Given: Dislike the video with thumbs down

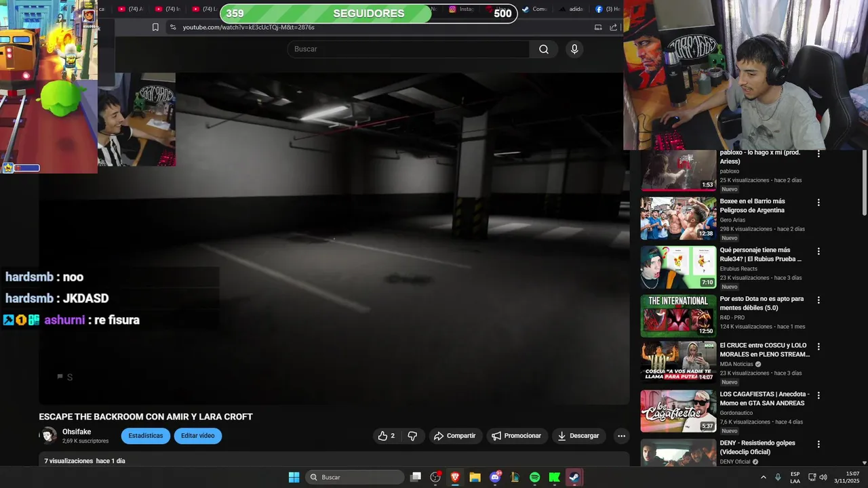Looking at the screenshot, I should (412, 436).
